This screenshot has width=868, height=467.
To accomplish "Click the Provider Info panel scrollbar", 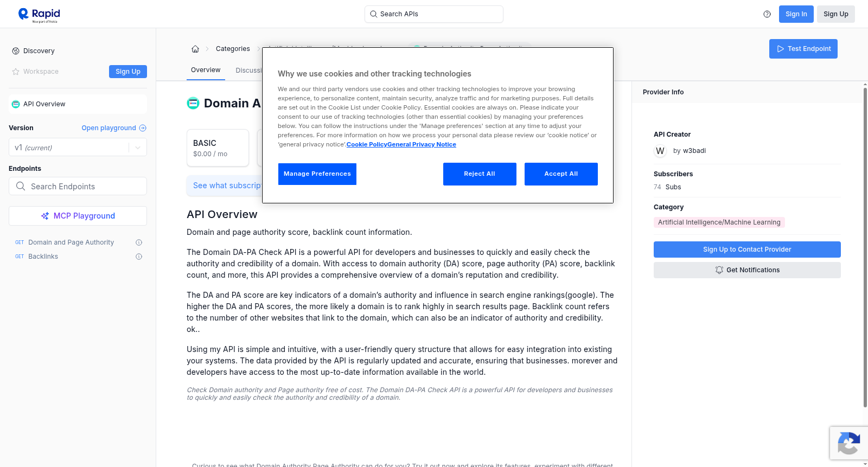I will click(x=865, y=247).
